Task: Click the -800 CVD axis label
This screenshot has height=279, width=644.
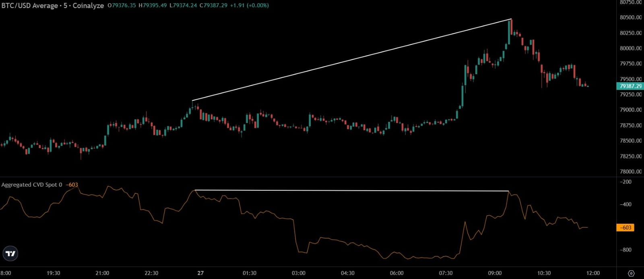Action: pos(626,250)
